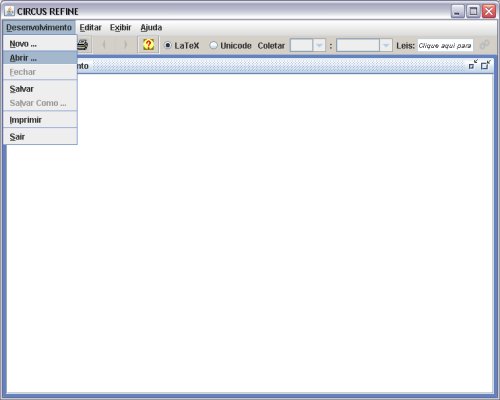
Task: Maximize the inner panel with expand icon
Action: pyautogui.click(x=486, y=65)
